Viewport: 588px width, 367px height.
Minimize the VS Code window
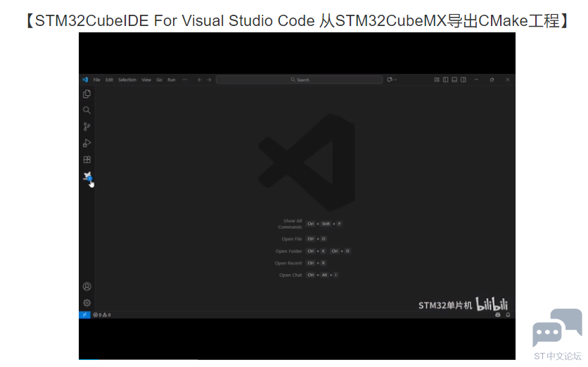[x=476, y=80]
